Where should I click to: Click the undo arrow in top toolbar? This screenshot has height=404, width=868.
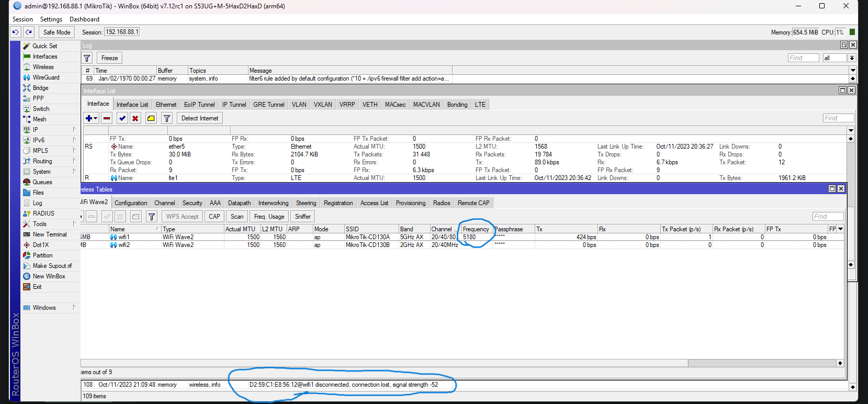click(16, 32)
